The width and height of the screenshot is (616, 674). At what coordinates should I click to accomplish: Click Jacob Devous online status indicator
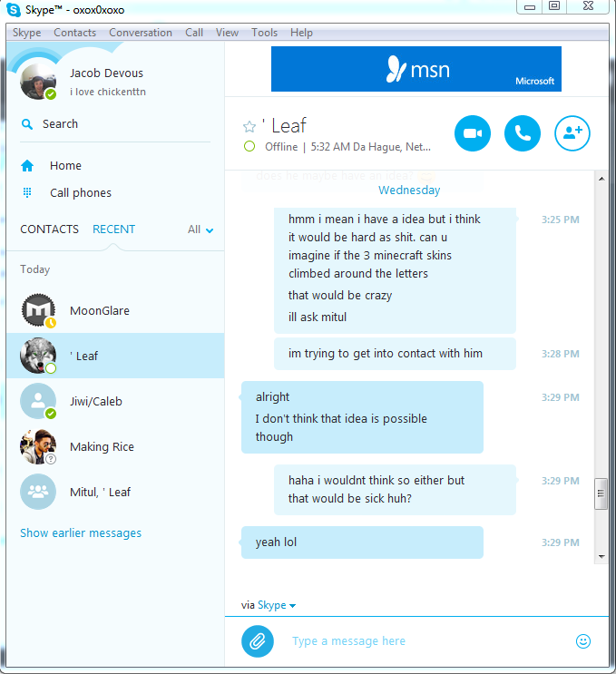(51, 94)
